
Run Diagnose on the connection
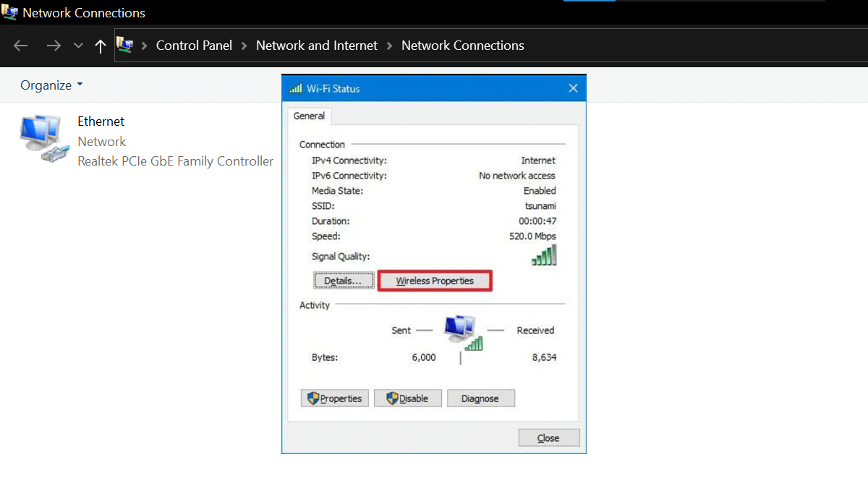pos(481,398)
